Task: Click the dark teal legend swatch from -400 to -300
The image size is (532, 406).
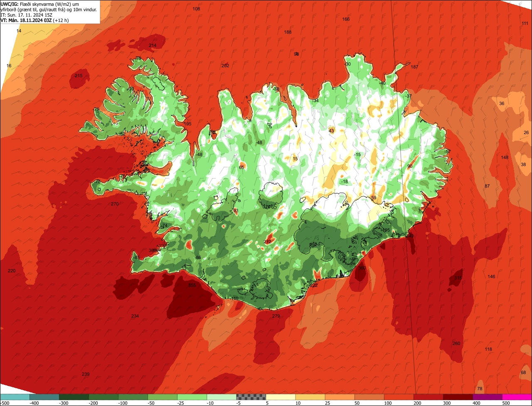Action: [x=44, y=397]
